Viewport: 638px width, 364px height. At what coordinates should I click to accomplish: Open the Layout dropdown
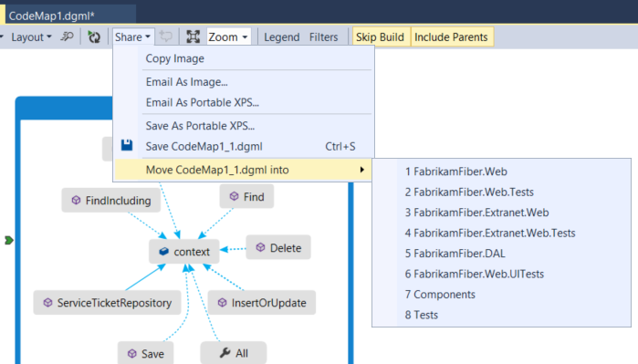[31, 37]
